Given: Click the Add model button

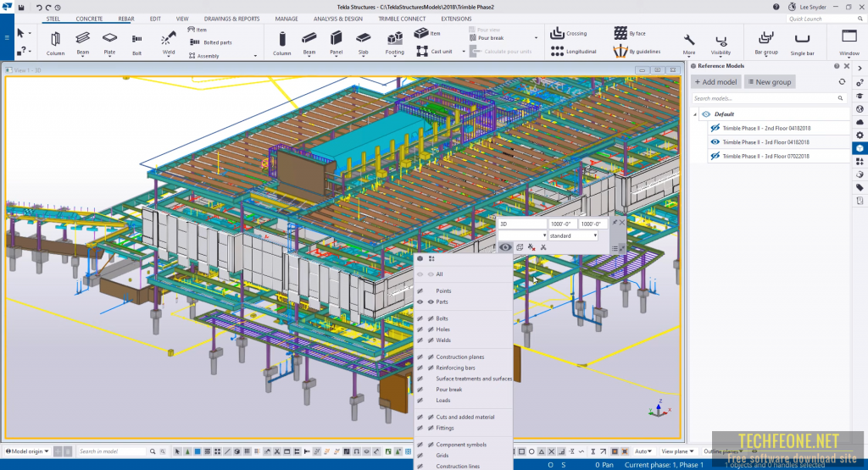Looking at the screenshot, I should 715,82.
